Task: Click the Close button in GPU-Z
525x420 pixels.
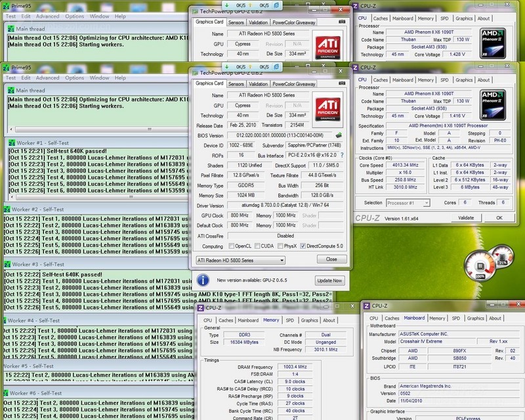Action: click(331, 259)
